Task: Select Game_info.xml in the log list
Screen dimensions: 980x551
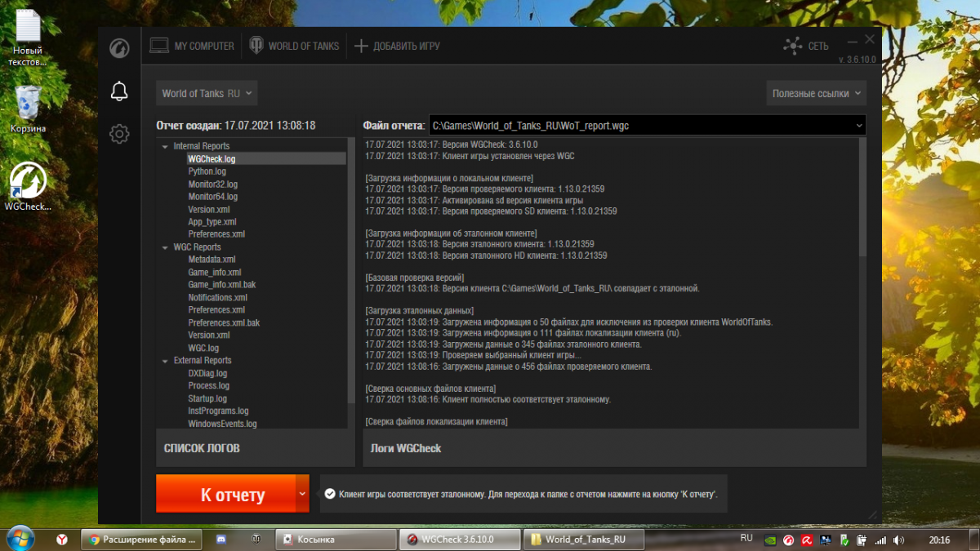Action: 215,273
